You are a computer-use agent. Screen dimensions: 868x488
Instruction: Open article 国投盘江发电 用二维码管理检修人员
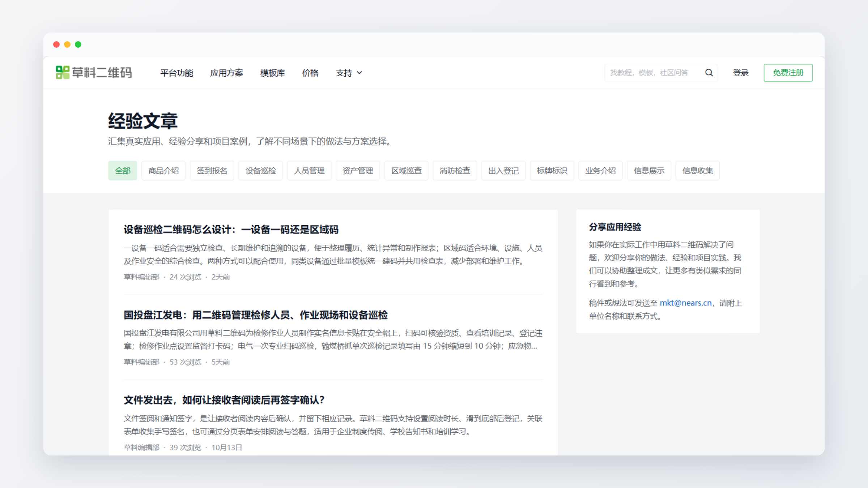256,315
